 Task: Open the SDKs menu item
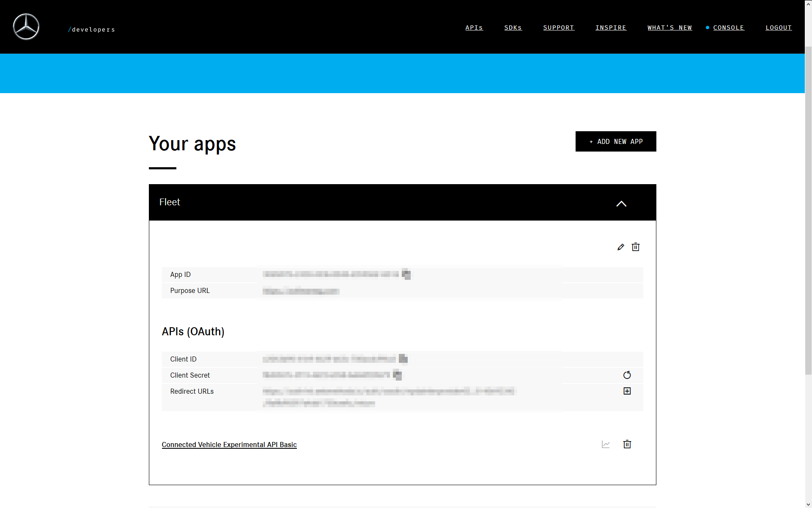tap(513, 28)
